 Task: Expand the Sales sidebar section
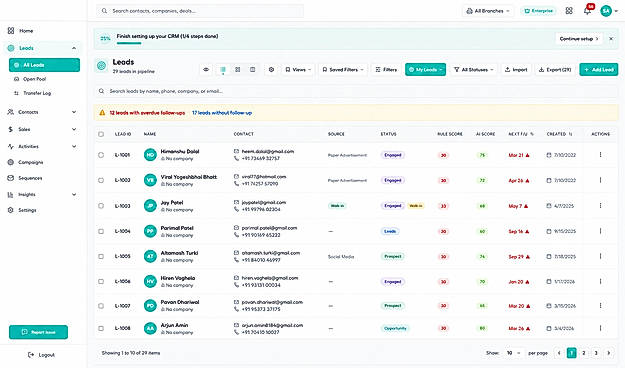click(x=74, y=129)
